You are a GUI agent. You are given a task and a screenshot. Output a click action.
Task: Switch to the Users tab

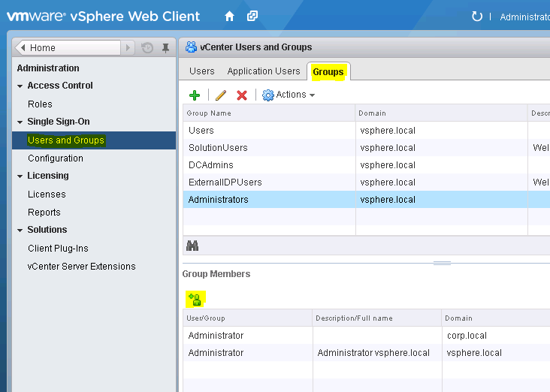[201, 71]
